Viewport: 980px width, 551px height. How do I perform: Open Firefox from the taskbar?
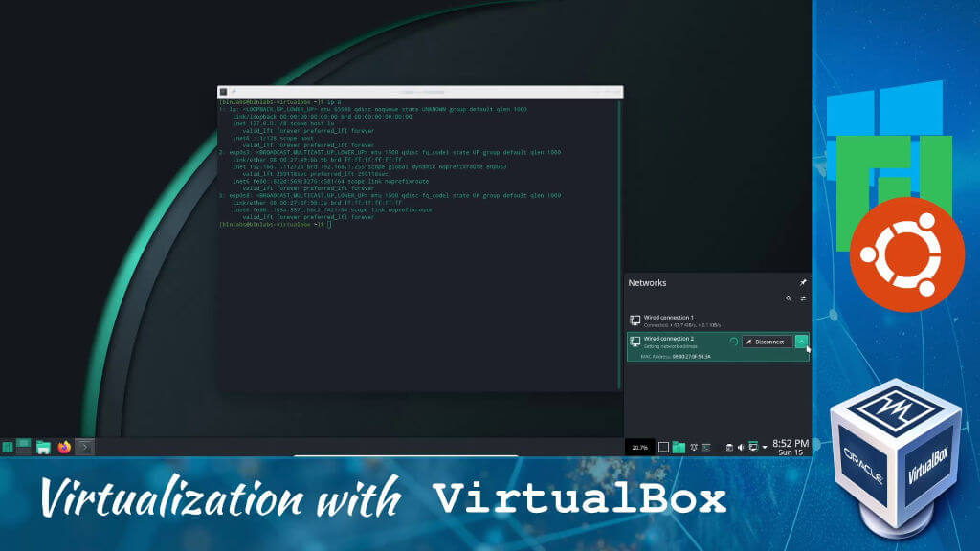64,447
